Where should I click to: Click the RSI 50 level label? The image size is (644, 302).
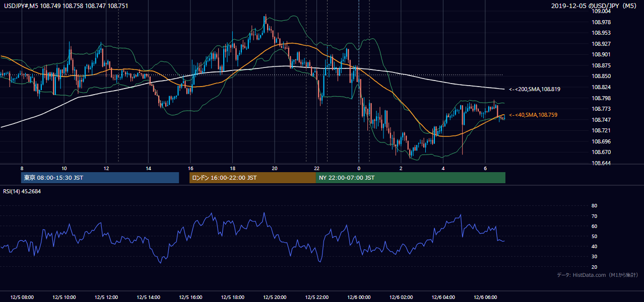click(x=594, y=236)
